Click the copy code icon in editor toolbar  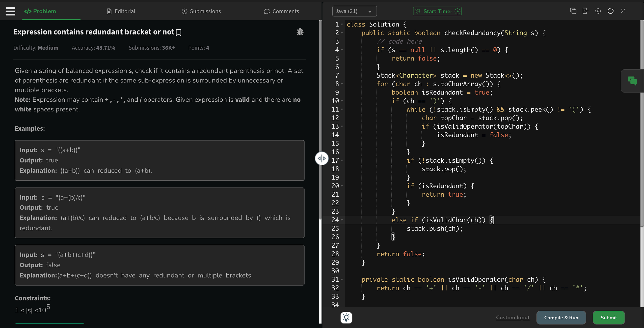pos(573,11)
